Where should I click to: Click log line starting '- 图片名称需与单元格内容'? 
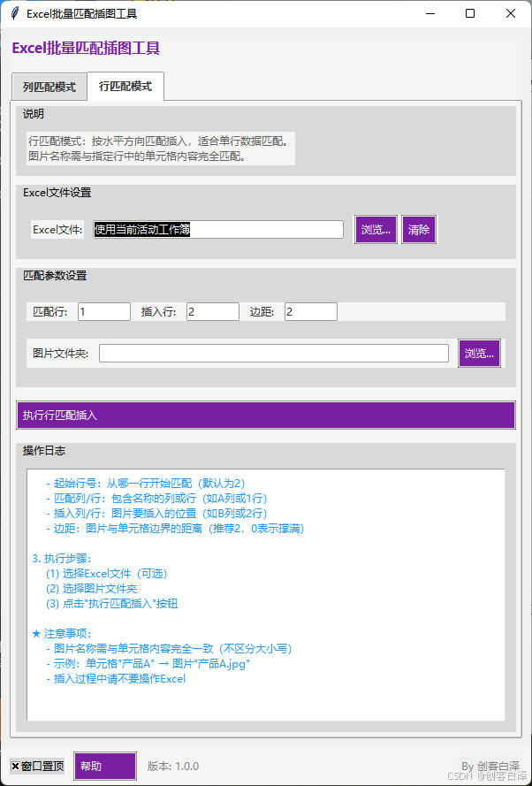[x=170, y=649]
